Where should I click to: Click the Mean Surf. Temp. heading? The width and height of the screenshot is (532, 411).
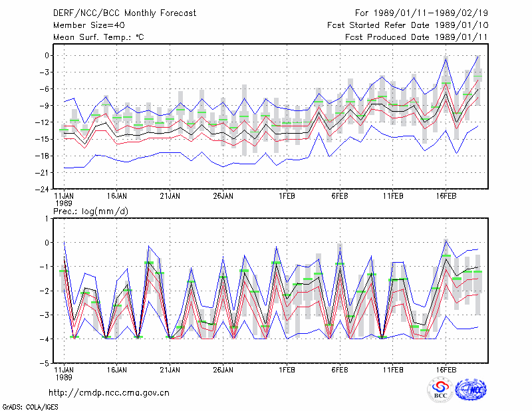tap(98, 37)
